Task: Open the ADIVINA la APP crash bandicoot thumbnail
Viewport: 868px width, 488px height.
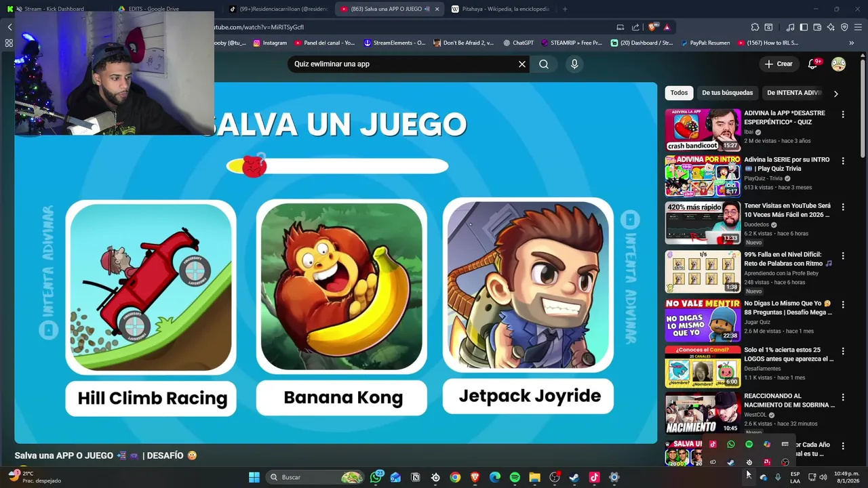Action: (703, 129)
